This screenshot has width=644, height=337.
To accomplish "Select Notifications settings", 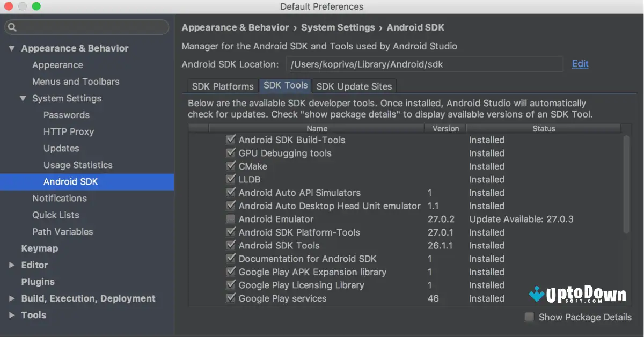I will pyautogui.click(x=60, y=199).
